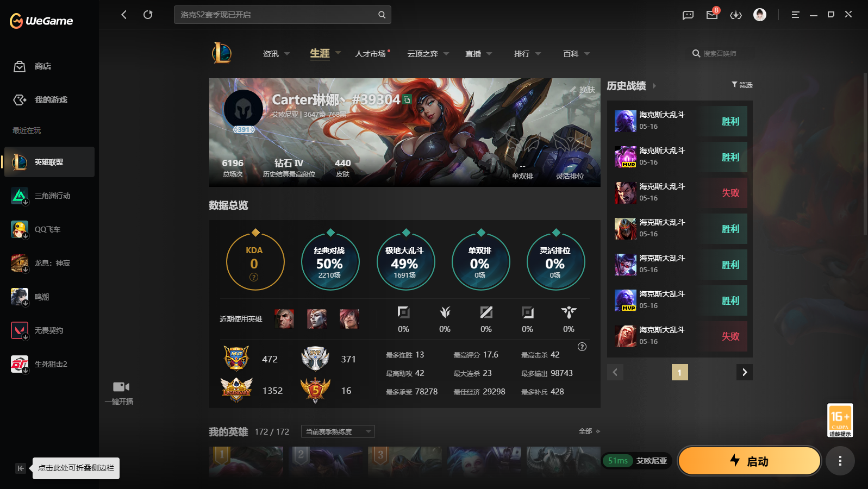Open the rank 1 hero card
Image resolution: width=868 pixels, height=489 pixels.
click(x=246, y=462)
